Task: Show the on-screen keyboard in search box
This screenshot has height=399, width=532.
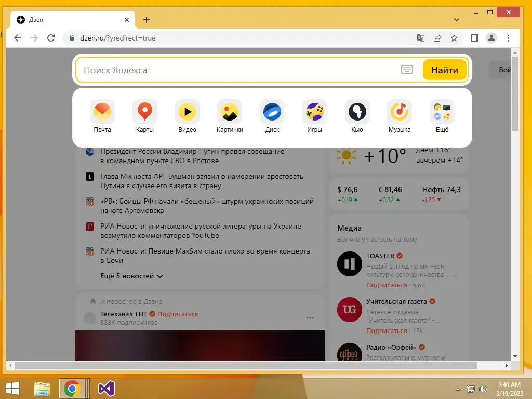Action: click(407, 70)
